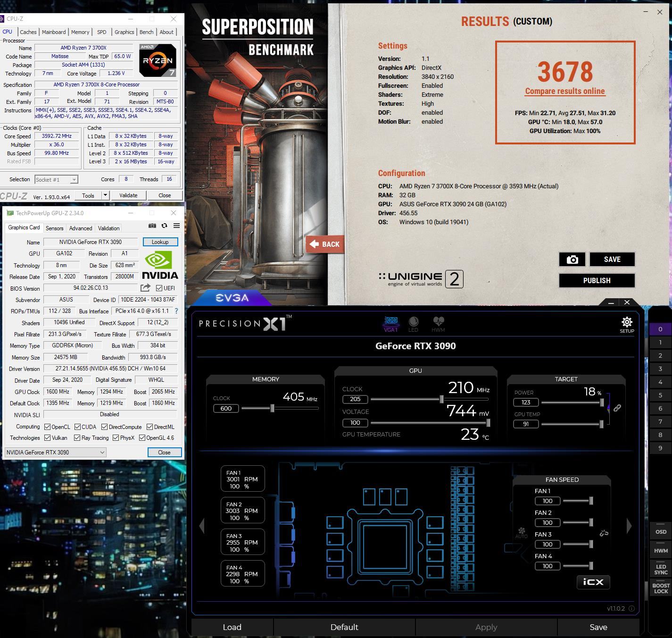Open Precision X1 Setup gear icon
Screen dimensions: 672x638
(x=627, y=322)
